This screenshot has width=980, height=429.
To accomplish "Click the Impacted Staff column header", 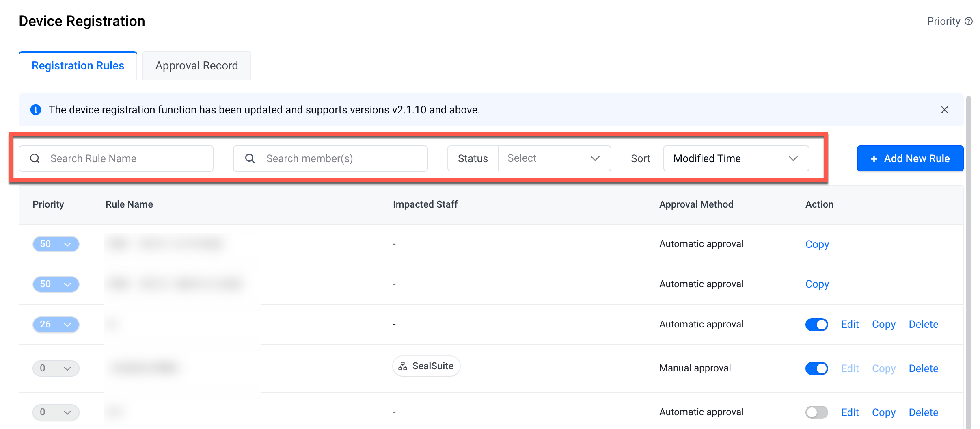I will tap(425, 204).
